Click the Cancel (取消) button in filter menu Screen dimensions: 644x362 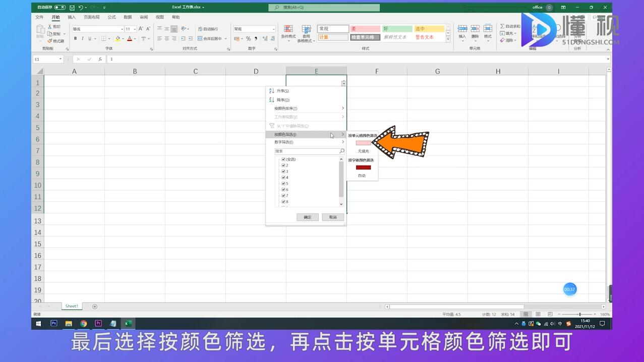click(333, 217)
